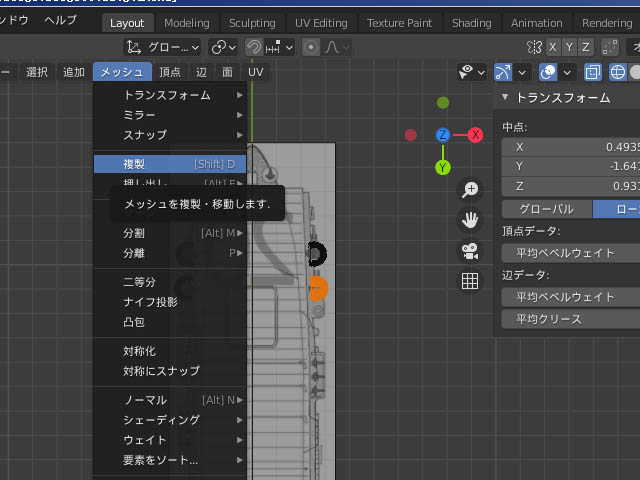640x480 pixels.
Task: Close the メッシュ menu header
Action: point(122,72)
